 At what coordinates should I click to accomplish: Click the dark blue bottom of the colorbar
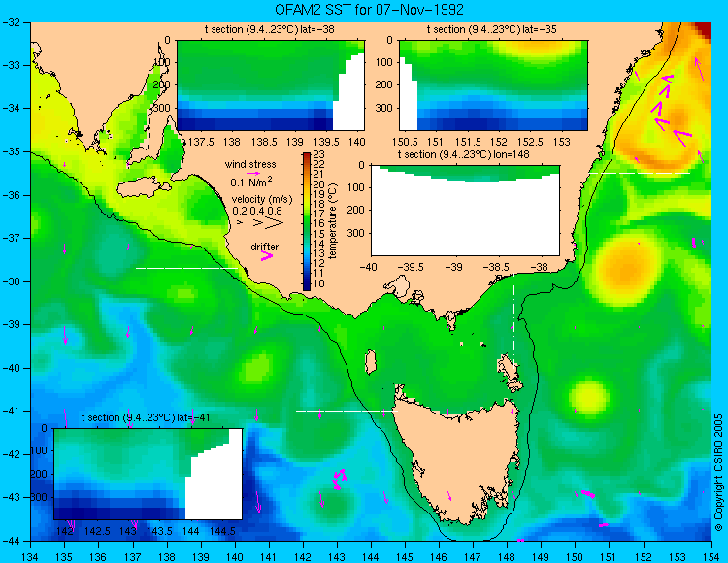(307, 284)
